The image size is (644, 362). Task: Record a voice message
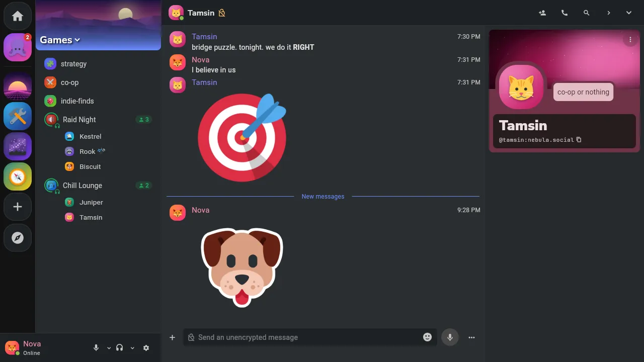tap(450, 337)
